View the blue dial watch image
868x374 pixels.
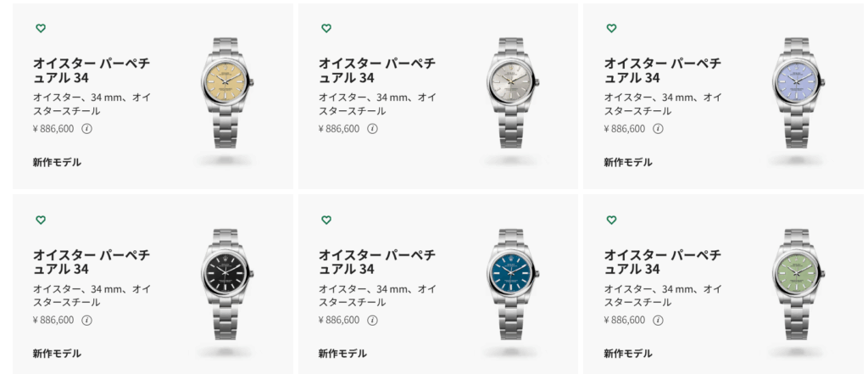[x=511, y=284]
